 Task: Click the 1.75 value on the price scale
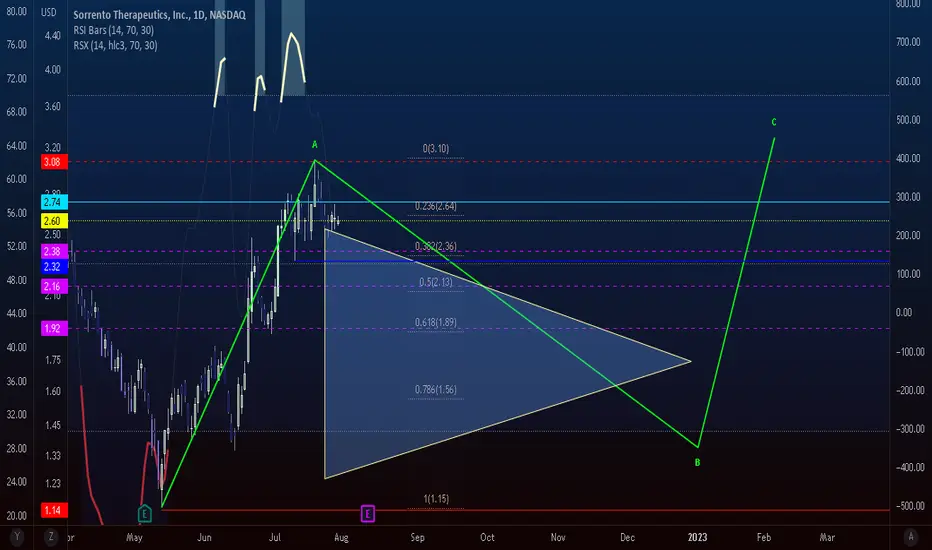pyautogui.click(x=53, y=360)
